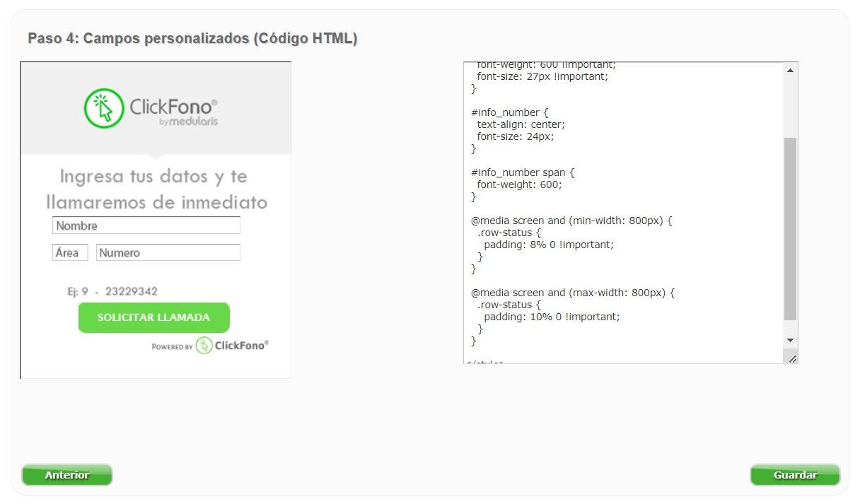Click the textarea resize grip icon

coord(792,359)
